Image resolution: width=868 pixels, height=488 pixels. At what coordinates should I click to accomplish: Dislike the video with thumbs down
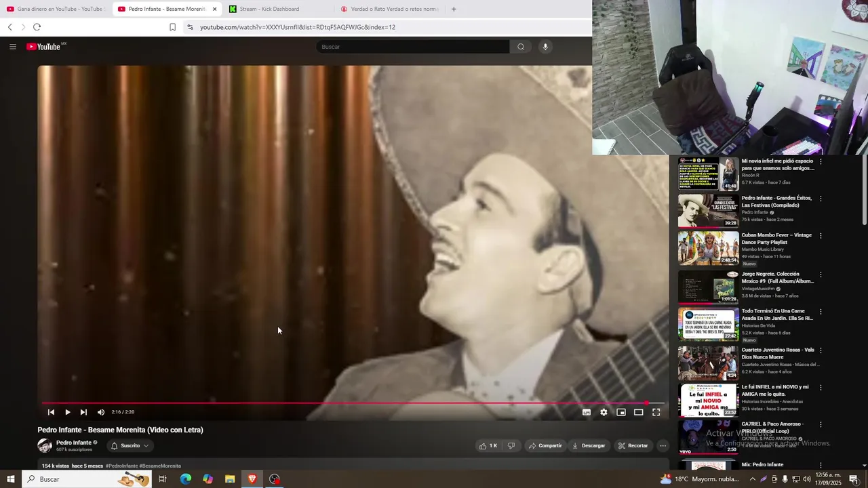(x=511, y=446)
